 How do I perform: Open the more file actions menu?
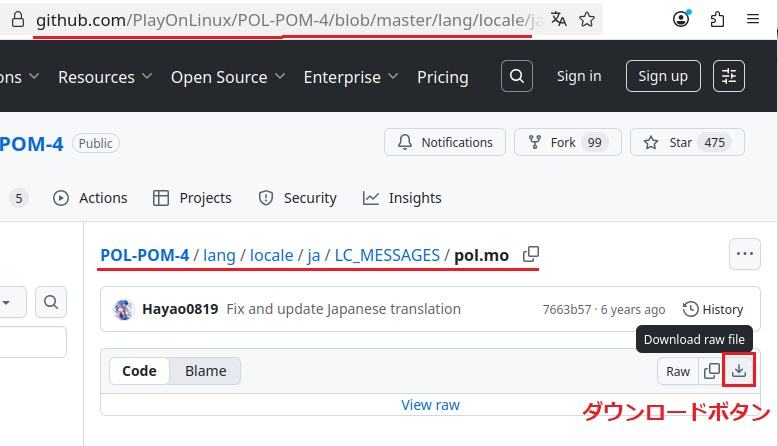pos(744,254)
